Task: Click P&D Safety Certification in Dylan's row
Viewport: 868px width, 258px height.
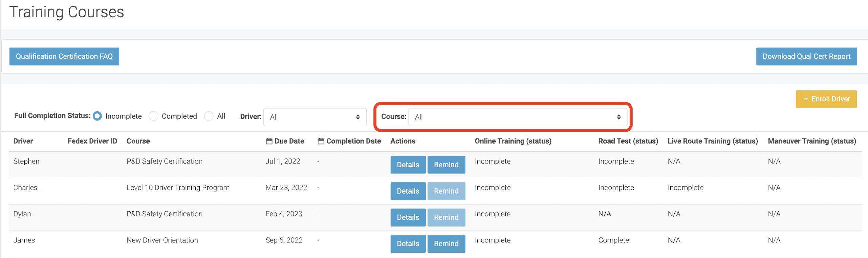Action: coord(165,214)
